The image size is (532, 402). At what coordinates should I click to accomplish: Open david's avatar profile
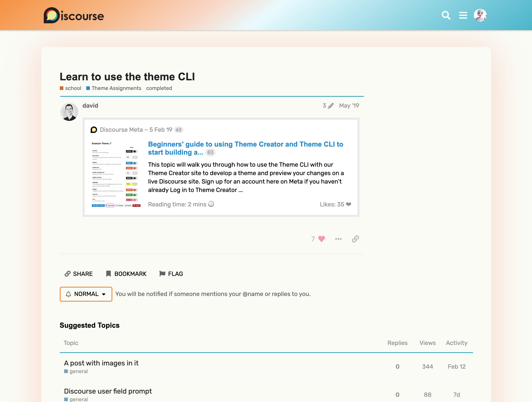(69, 112)
